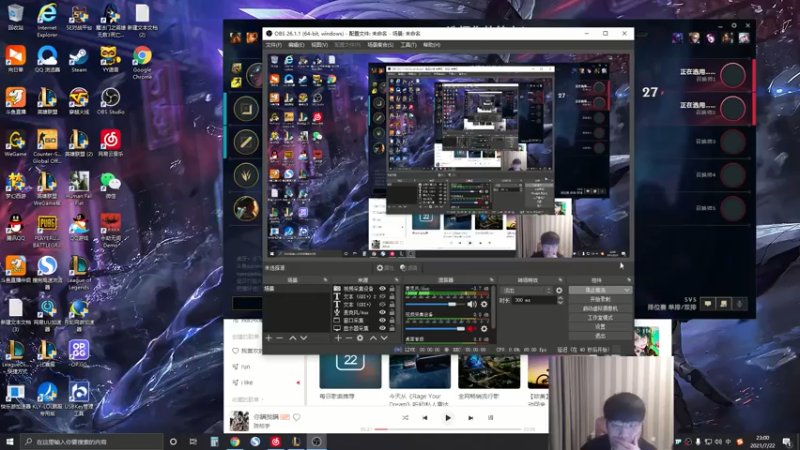Toggle visibility of window capture source
The height and width of the screenshot is (450, 800).
(x=382, y=320)
